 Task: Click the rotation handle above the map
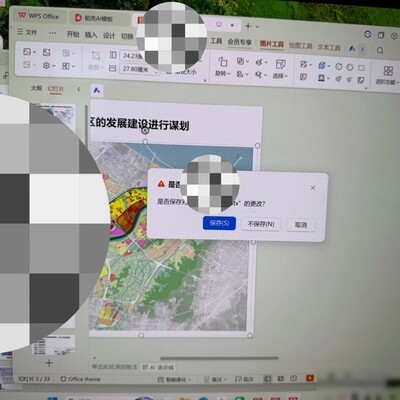145,131
